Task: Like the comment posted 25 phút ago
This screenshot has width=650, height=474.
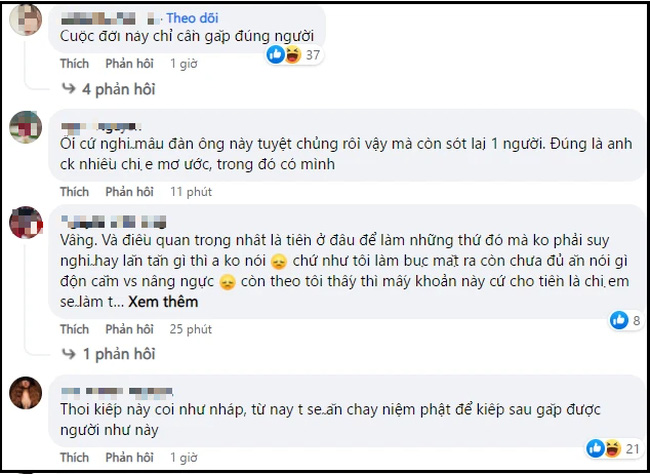Action: point(74,329)
